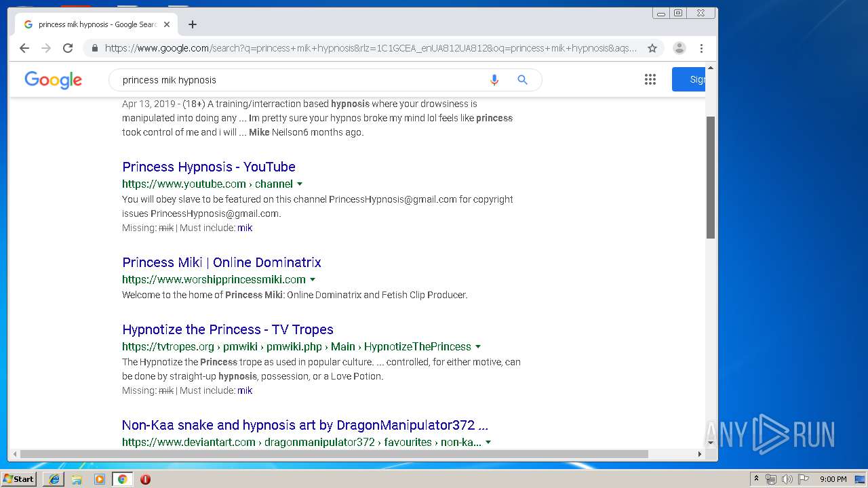The image size is (868, 488).
Task: Click the horizontal scrollbar thumb
Action: click(x=334, y=453)
